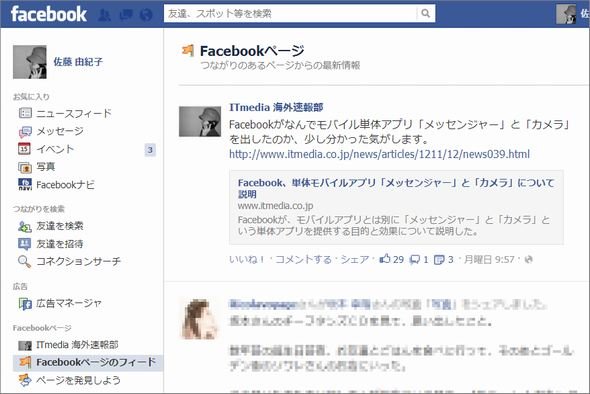The image size is (590, 394).
Task: Click the facebook logo
Action: [49, 14]
